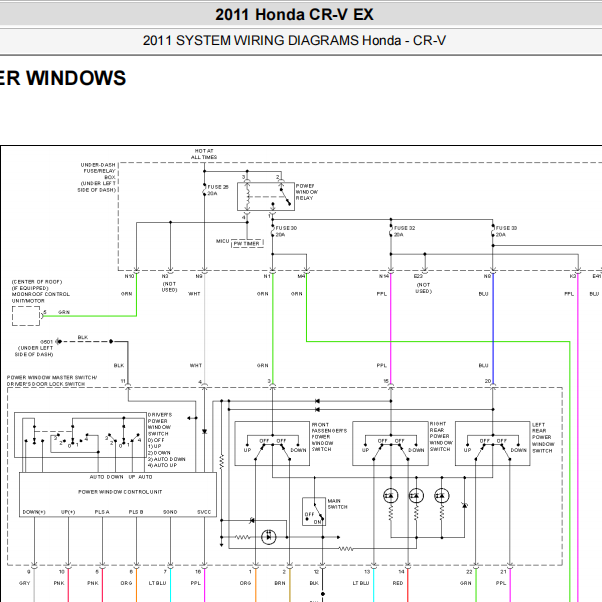Click '(NOT USED)' note under E22
The height and width of the screenshot is (602, 602).
pyautogui.click(x=423, y=288)
